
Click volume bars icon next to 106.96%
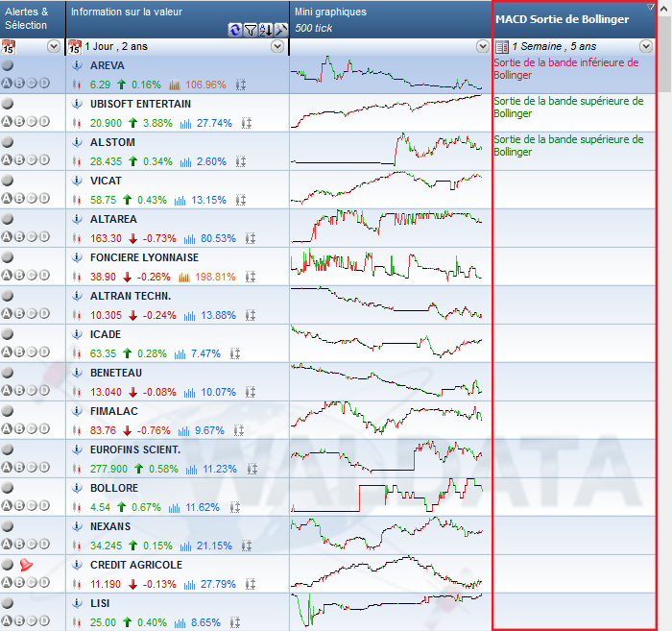click(175, 85)
